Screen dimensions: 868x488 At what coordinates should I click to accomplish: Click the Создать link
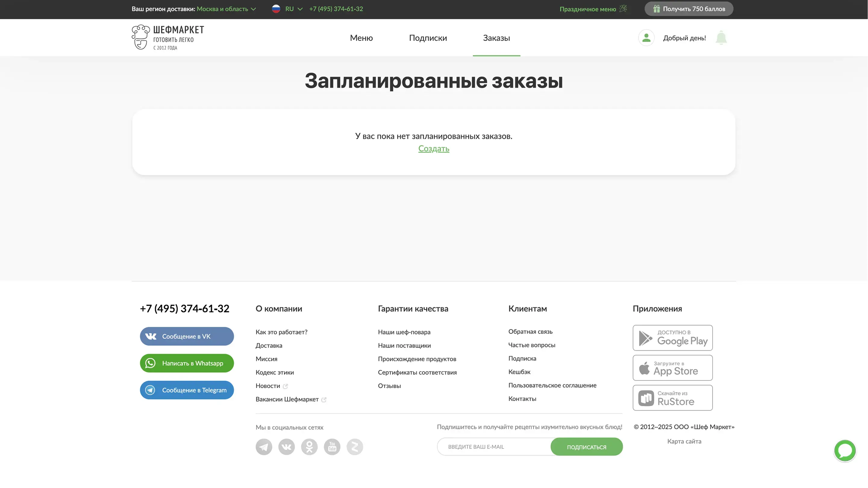click(x=434, y=149)
